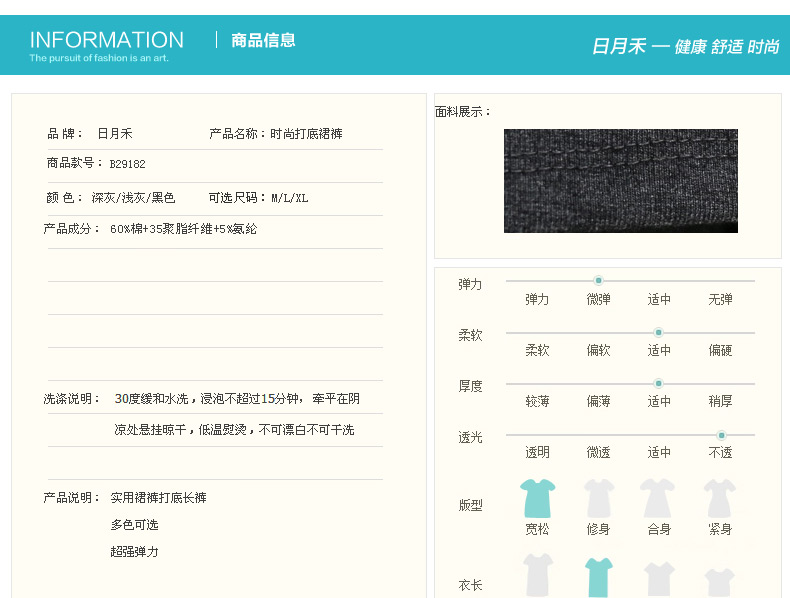Click 微弹 option under elasticity slider
Image resolution: width=790 pixels, height=598 pixels.
click(x=599, y=300)
